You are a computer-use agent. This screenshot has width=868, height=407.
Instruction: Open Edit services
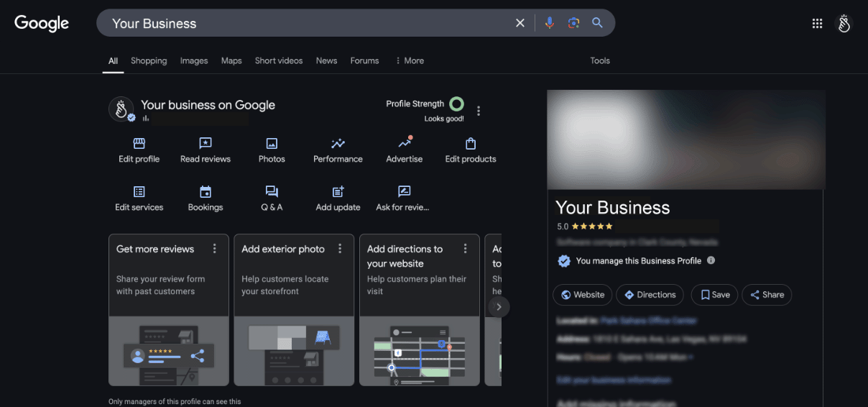139,198
